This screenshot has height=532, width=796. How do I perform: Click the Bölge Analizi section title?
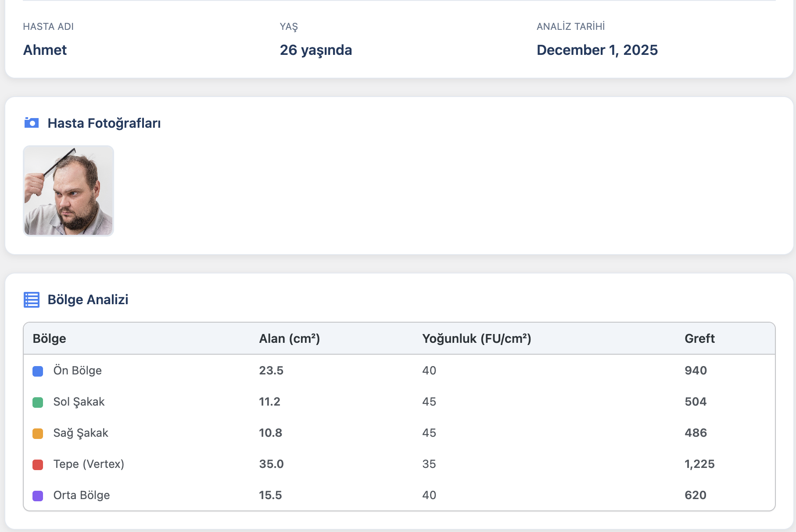pos(87,300)
